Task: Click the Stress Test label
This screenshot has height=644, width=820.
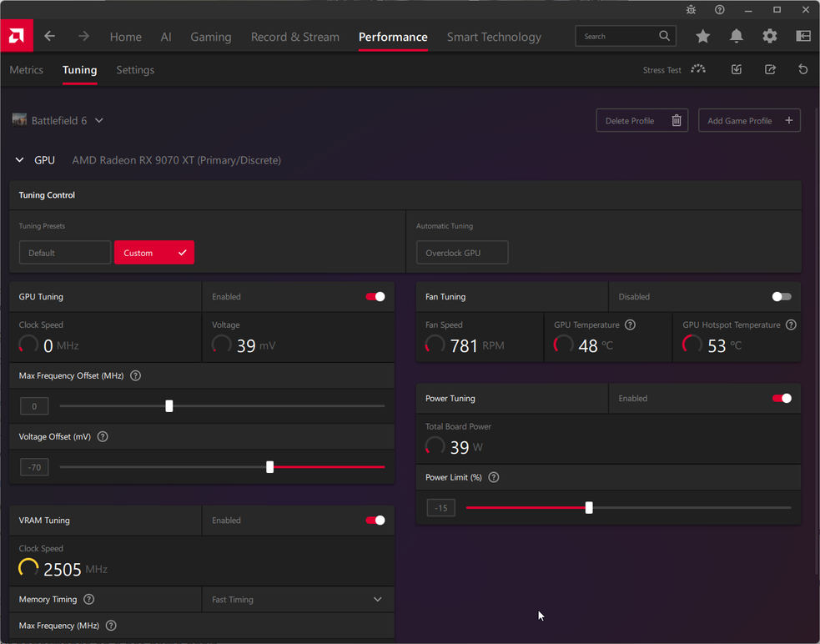Action: coord(662,70)
